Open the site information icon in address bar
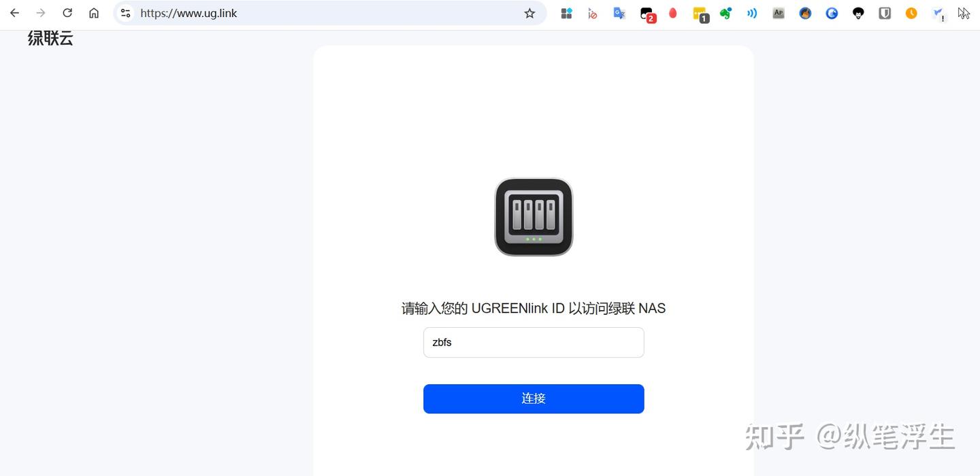 tap(125, 13)
